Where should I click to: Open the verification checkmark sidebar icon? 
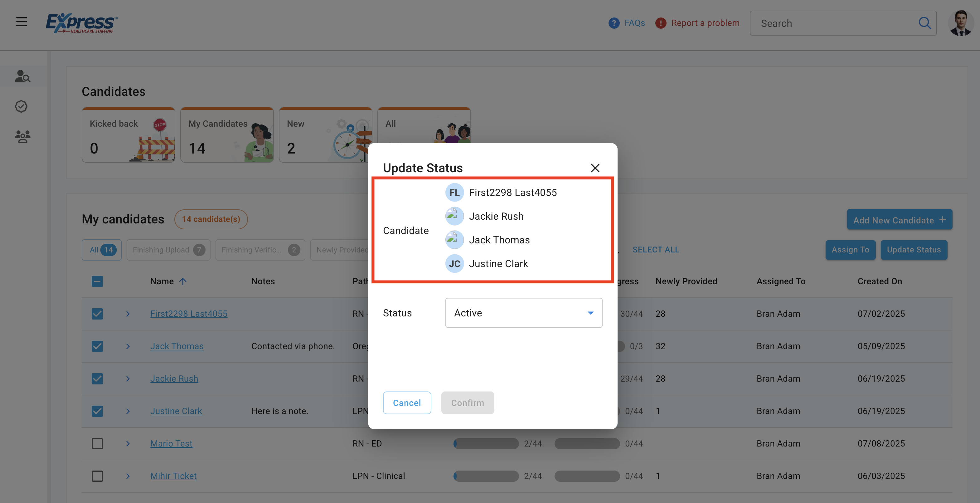coord(21,106)
